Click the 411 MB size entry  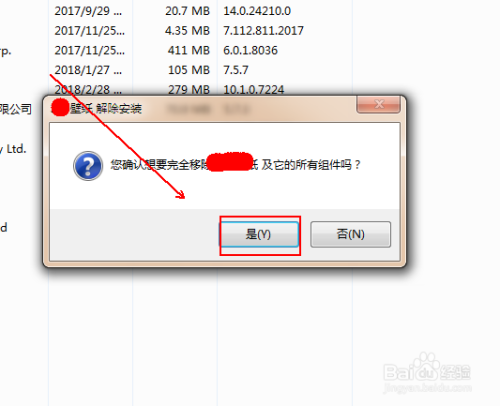pos(189,50)
